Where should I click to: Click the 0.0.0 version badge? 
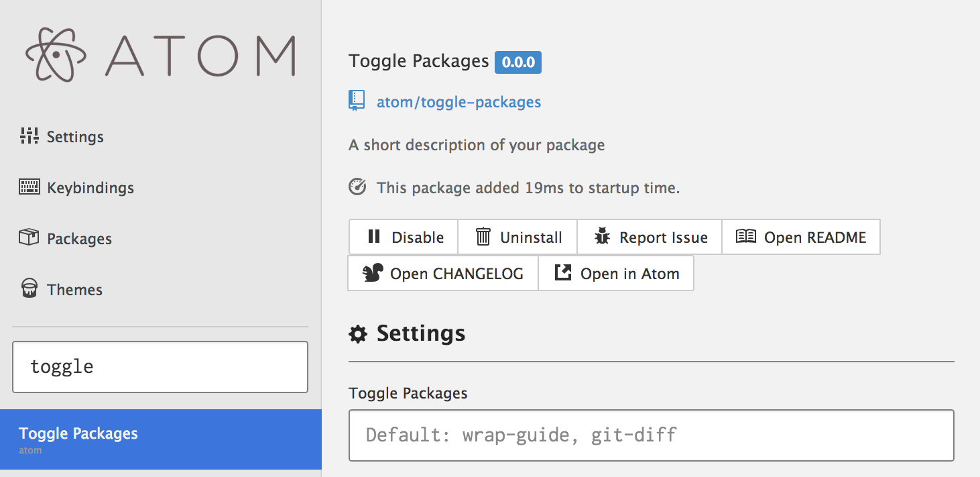(518, 62)
